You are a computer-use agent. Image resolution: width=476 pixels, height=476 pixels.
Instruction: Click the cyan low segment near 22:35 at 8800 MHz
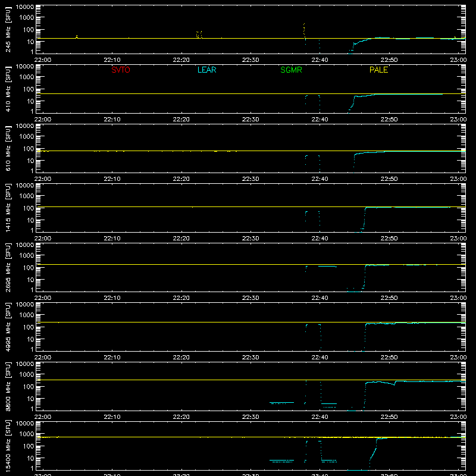click(x=281, y=403)
